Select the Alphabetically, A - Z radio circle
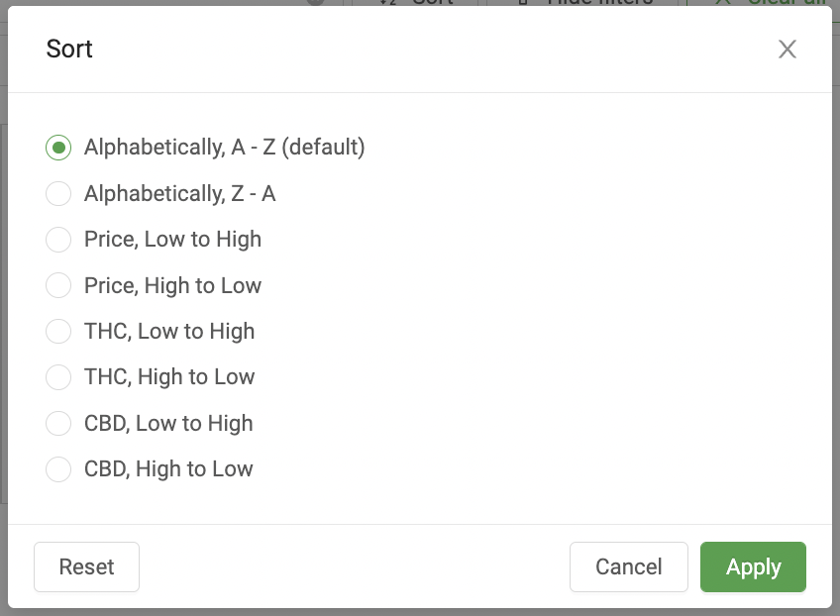The width and height of the screenshot is (840, 616). [58, 148]
